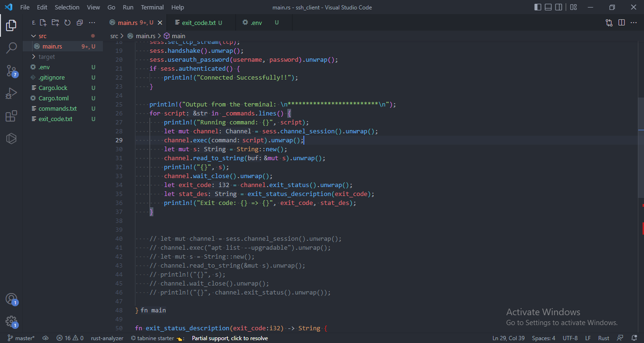Open the Selection menu
Image resolution: width=644 pixels, height=343 pixels.
tap(67, 8)
